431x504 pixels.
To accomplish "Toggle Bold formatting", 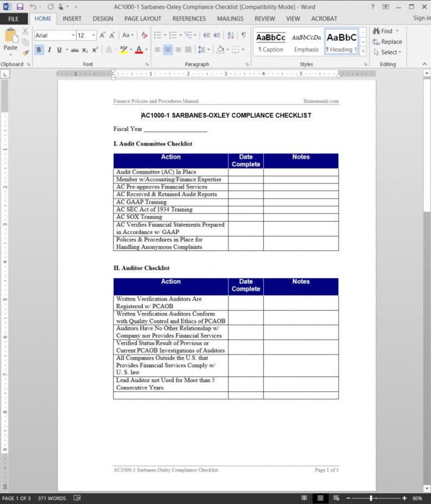I will [39, 50].
